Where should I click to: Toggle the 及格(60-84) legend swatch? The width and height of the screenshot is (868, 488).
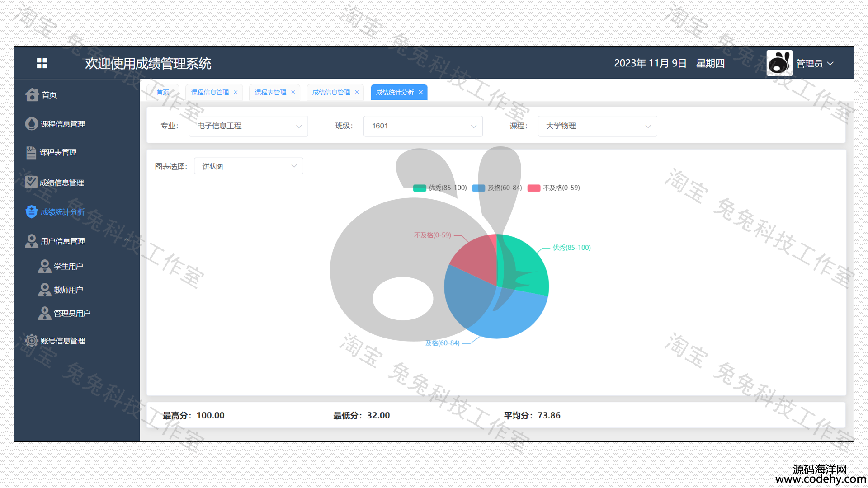[x=478, y=188]
